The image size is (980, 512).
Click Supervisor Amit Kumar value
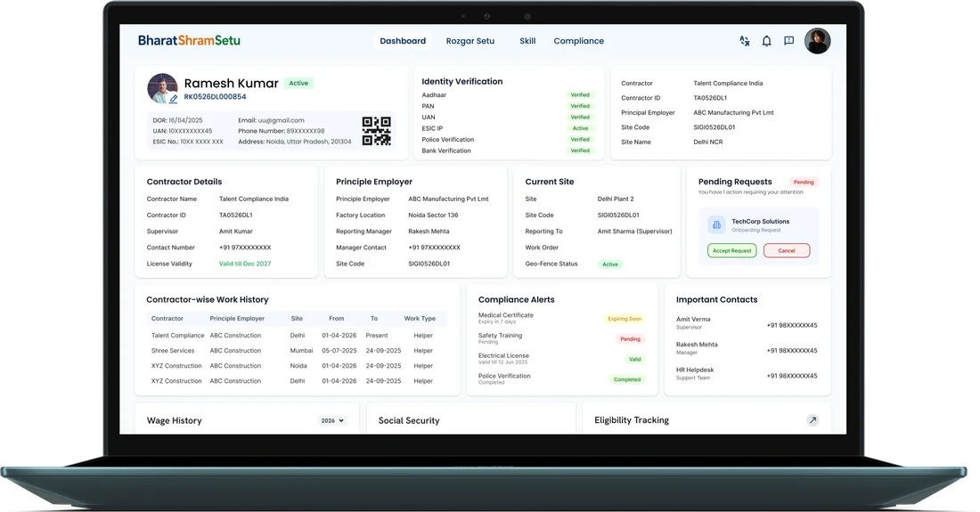click(x=235, y=231)
